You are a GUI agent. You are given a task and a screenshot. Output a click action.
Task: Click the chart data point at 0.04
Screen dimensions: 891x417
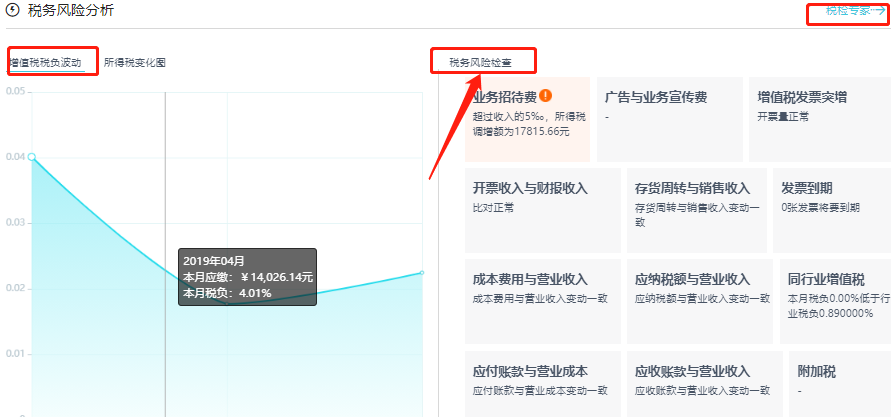(x=32, y=157)
